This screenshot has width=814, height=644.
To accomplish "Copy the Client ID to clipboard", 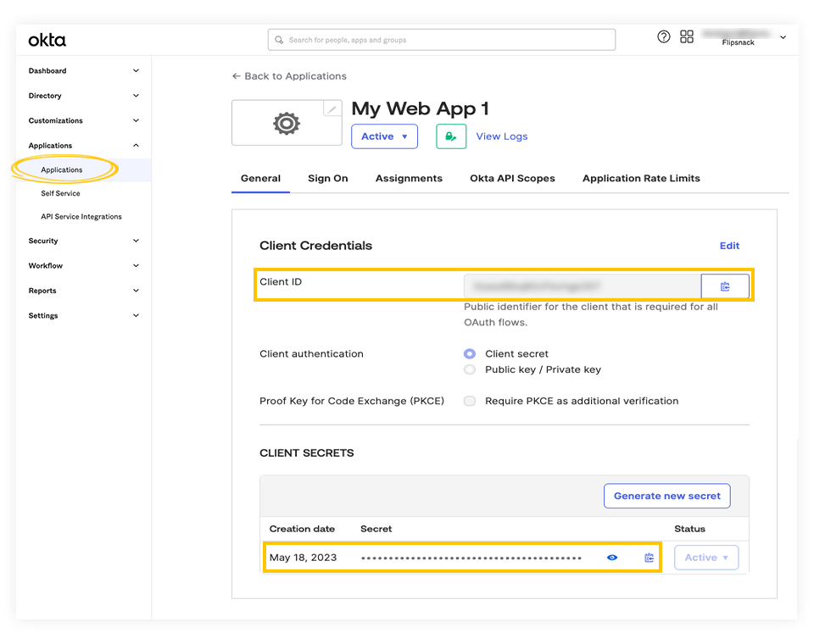I will click(725, 286).
